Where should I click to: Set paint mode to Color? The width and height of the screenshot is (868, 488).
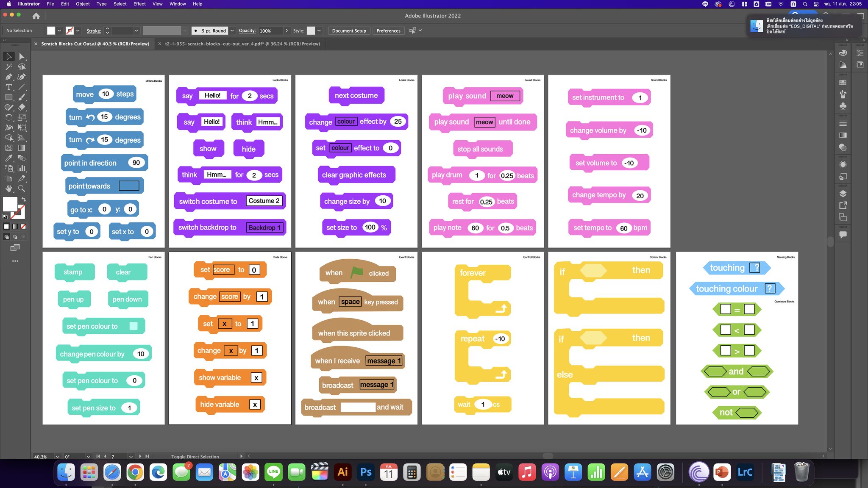point(6,227)
